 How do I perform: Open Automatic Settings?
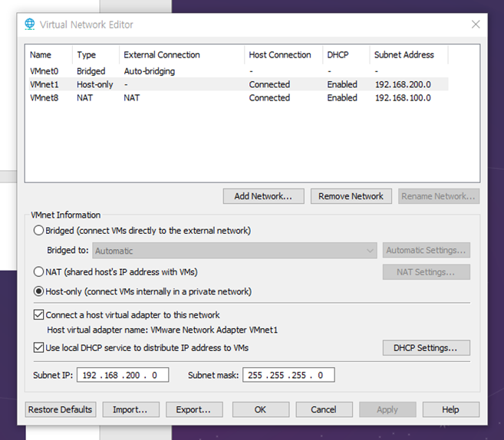427,250
